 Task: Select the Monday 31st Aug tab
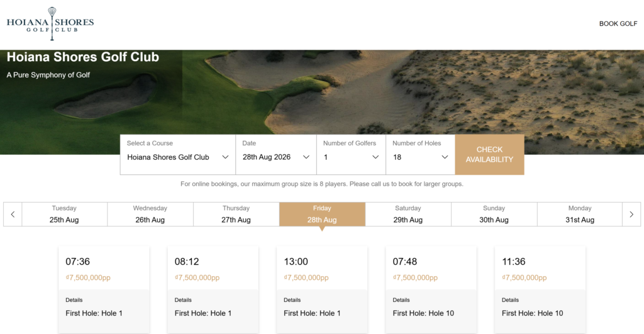(579, 214)
